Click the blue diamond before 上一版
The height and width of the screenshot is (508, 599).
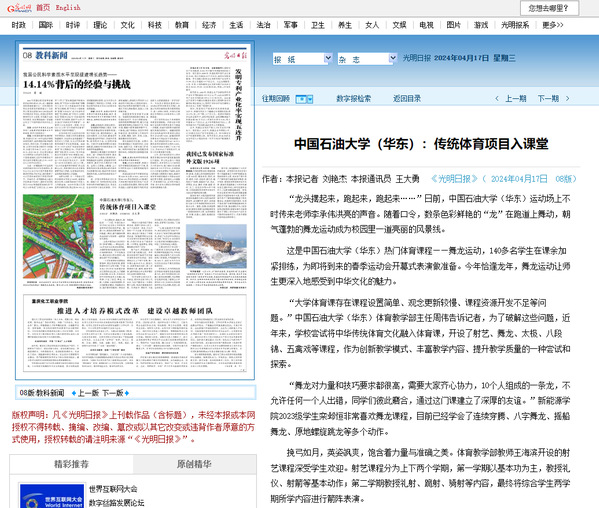click(x=74, y=393)
